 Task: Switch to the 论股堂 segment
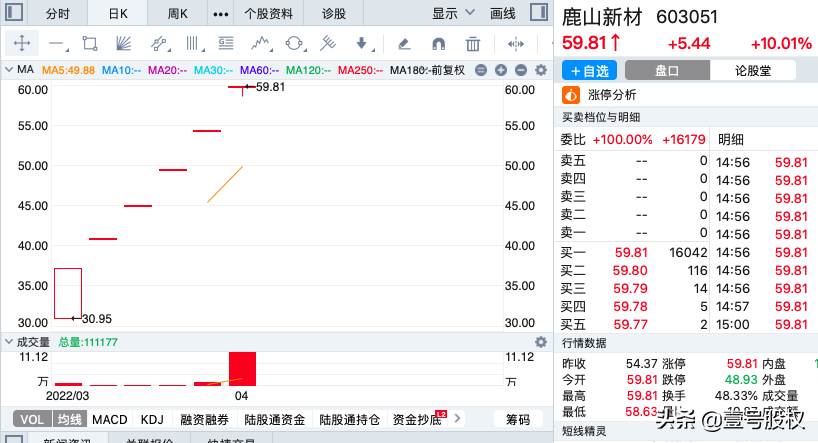753,70
